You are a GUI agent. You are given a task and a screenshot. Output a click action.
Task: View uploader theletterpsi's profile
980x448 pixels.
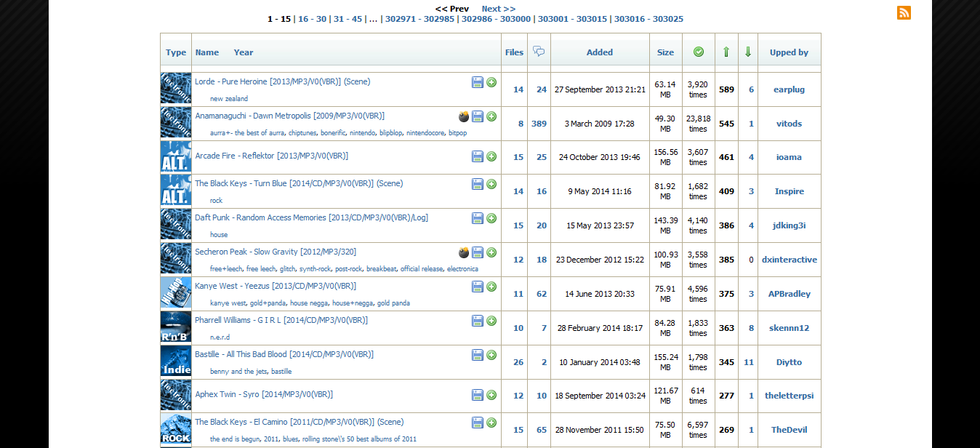pos(789,396)
